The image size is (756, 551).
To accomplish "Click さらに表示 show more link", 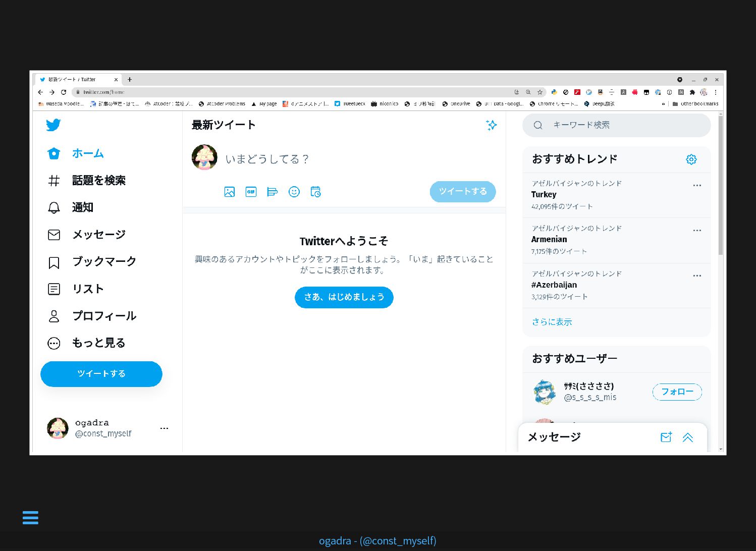I will coord(552,322).
